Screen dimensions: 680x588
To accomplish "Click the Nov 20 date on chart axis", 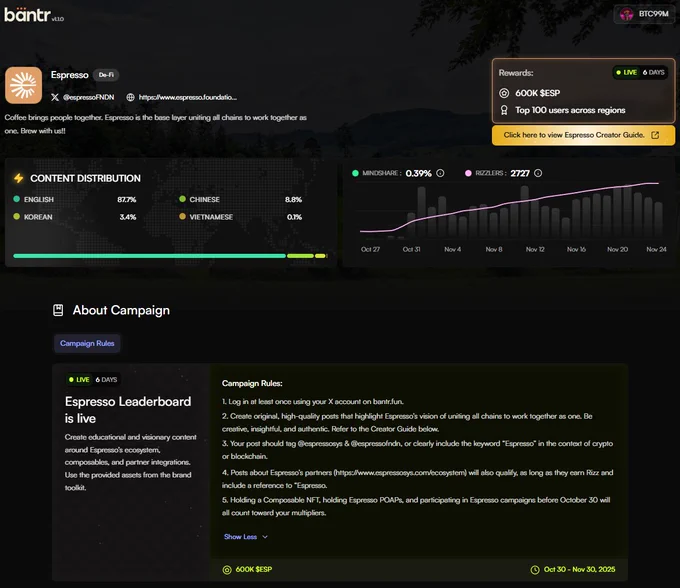I will point(618,249).
